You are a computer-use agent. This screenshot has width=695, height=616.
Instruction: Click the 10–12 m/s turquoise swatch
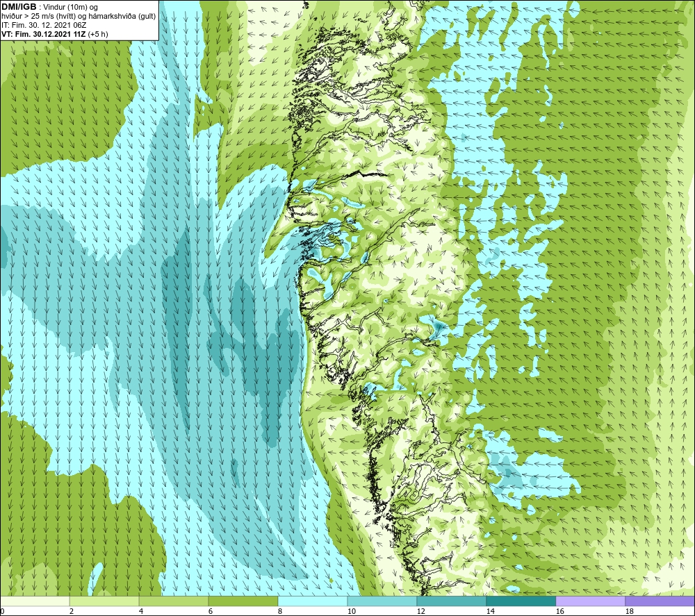[382, 601]
